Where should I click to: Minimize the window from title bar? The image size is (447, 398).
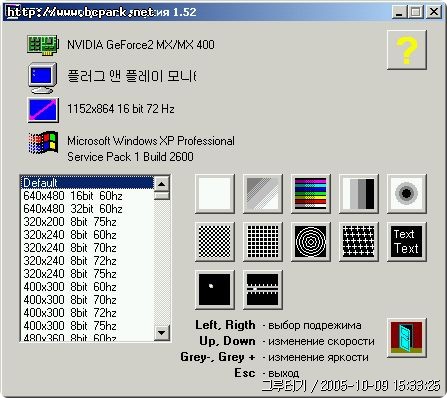point(399,12)
